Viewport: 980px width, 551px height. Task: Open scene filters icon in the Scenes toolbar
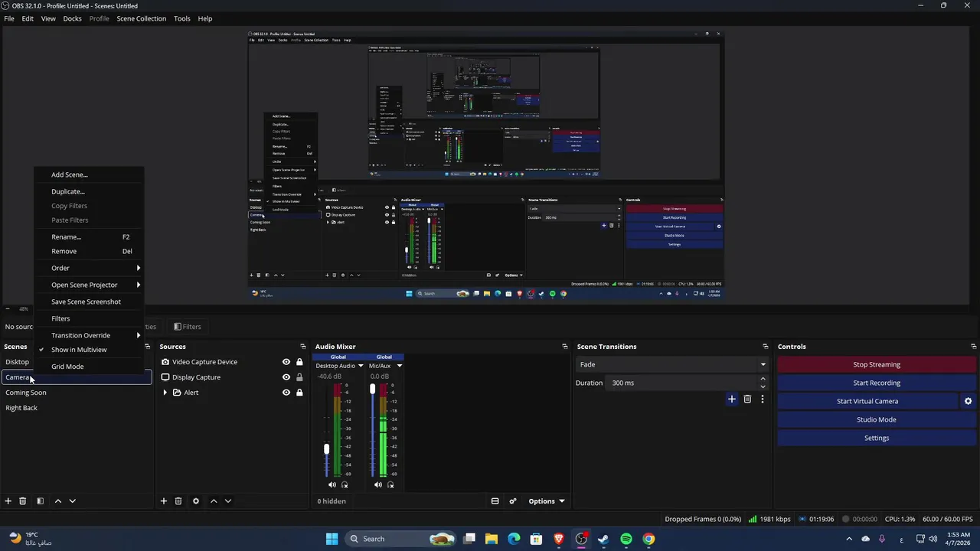pos(40,501)
